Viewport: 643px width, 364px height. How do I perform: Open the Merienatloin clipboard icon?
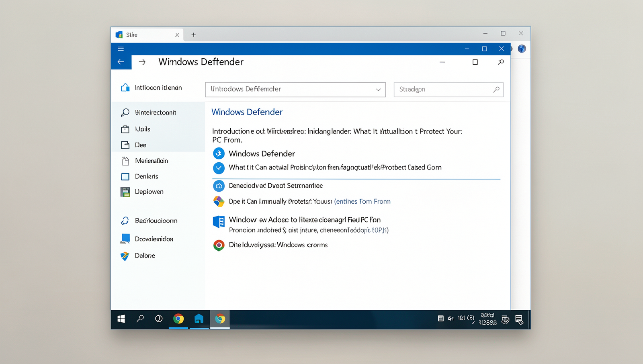coord(125,161)
